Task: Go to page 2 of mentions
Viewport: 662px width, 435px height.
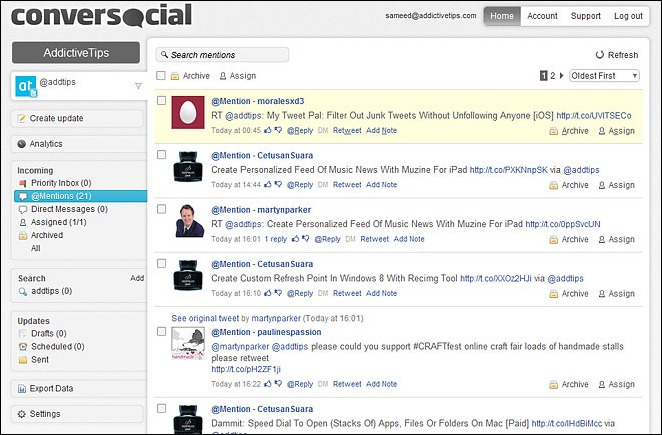Action: click(553, 76)
